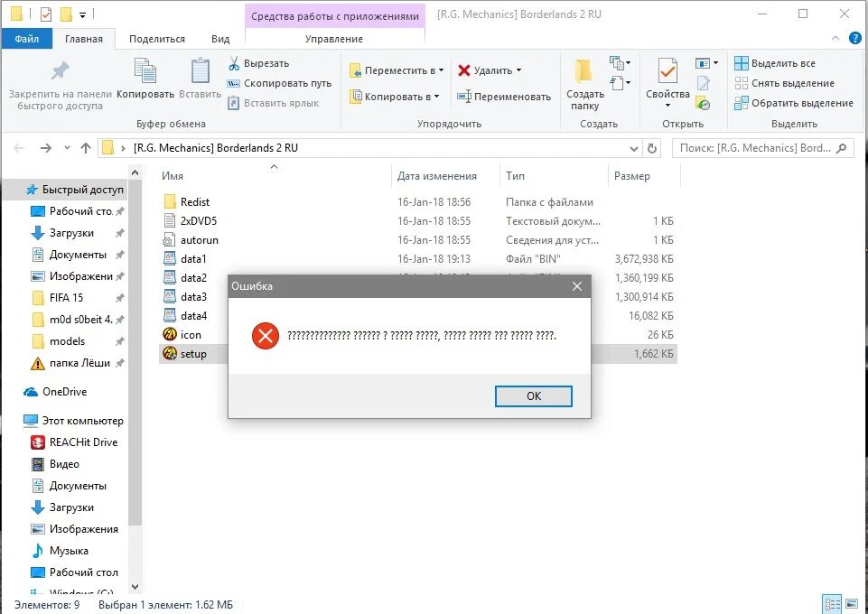Click the Средства работы с приложениями tab
Image resolution: width=868 pixels, height=614 pixels.
[335, 16]
